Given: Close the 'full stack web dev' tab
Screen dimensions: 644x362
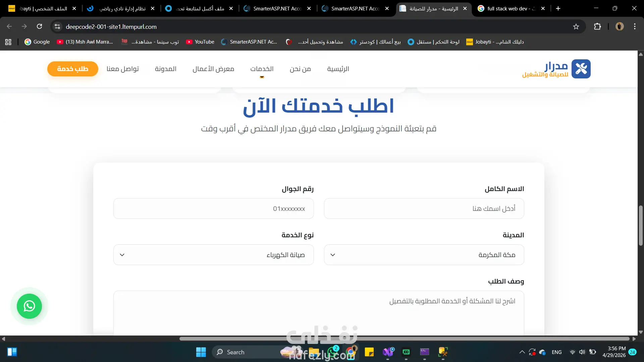Looking at the screenshot, I should click(x=543, y=8).
